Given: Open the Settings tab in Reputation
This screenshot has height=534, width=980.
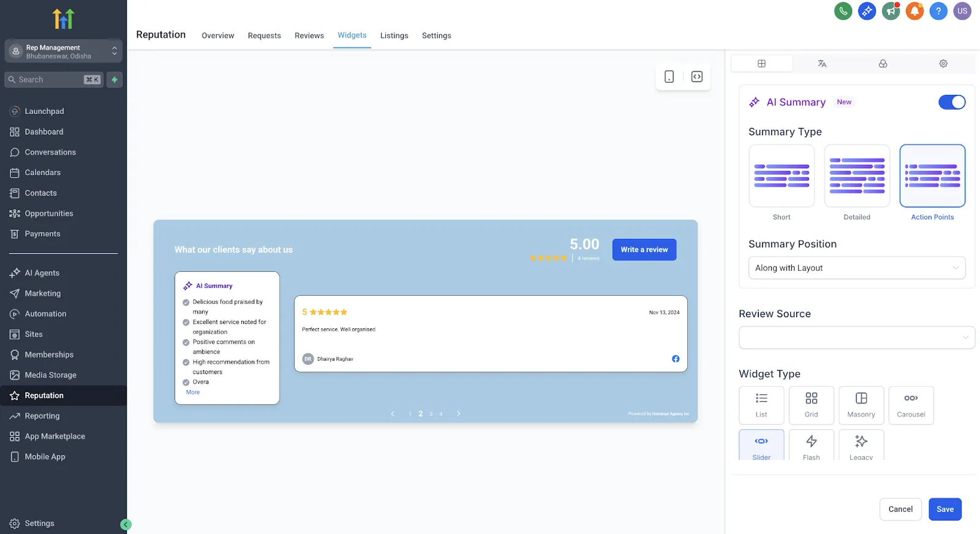Looking at the screenshot, I should tap(437, 36).
